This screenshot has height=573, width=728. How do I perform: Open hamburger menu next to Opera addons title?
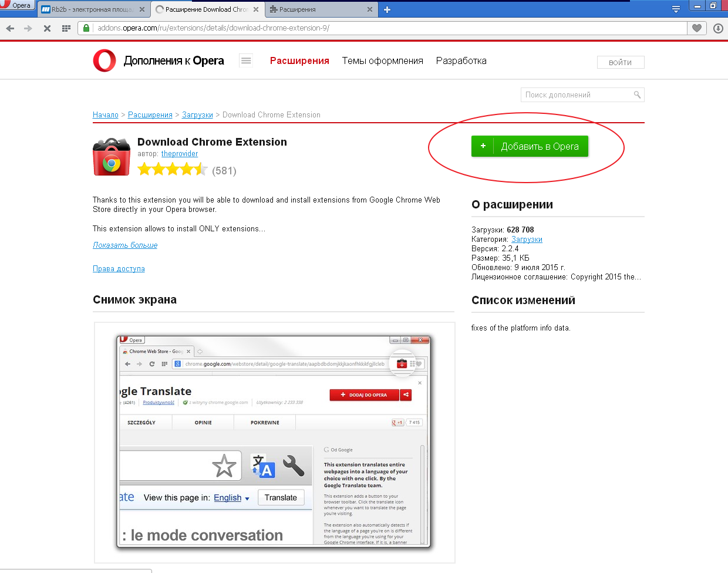(246, 60)
